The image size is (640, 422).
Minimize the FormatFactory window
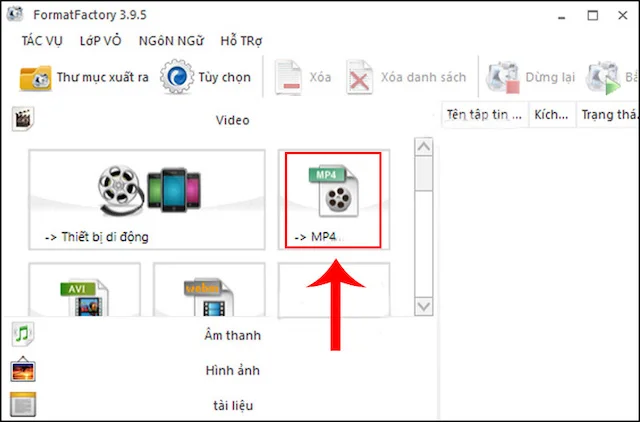coord(562,16)
